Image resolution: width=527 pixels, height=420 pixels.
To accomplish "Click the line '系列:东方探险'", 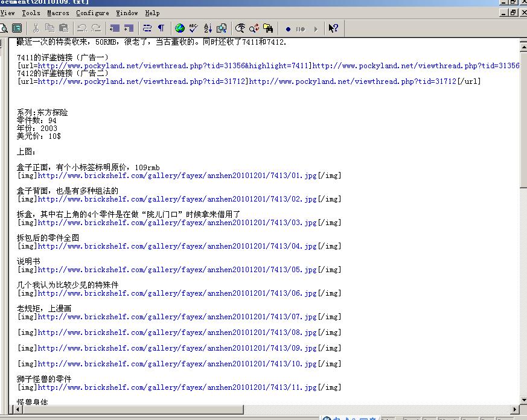I will (42, 113).
